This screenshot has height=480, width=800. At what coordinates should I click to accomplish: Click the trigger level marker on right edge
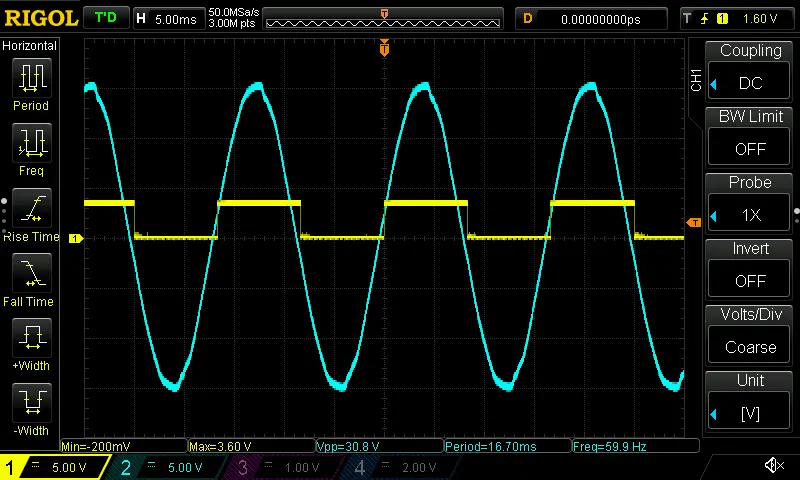694,222
